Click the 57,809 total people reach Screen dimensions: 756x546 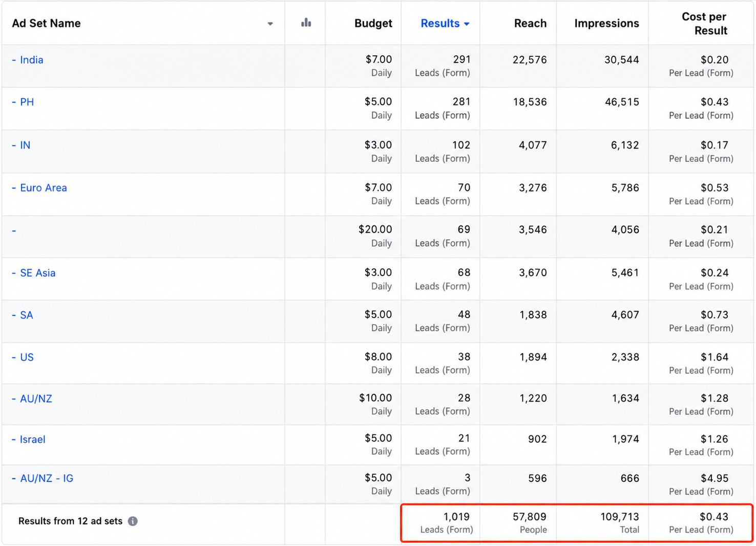(x=530, y=516)
